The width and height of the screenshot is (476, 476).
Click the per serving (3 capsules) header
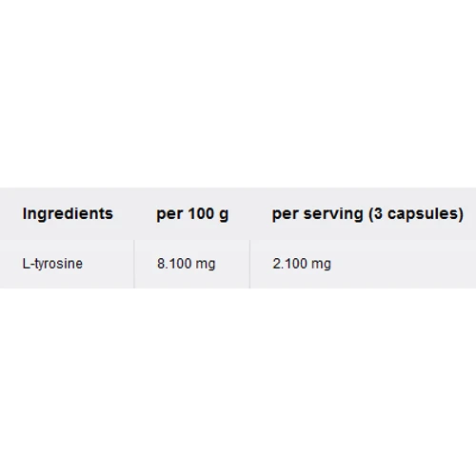click(367, 214)
